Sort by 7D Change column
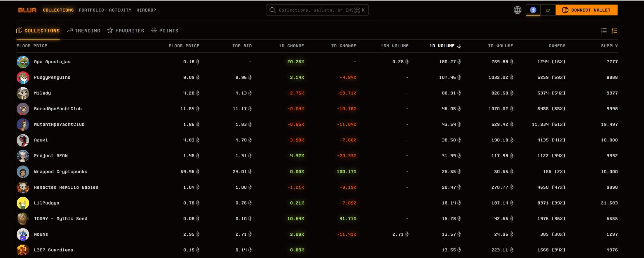This screenshot has height=258, width=644. (344, 46)
